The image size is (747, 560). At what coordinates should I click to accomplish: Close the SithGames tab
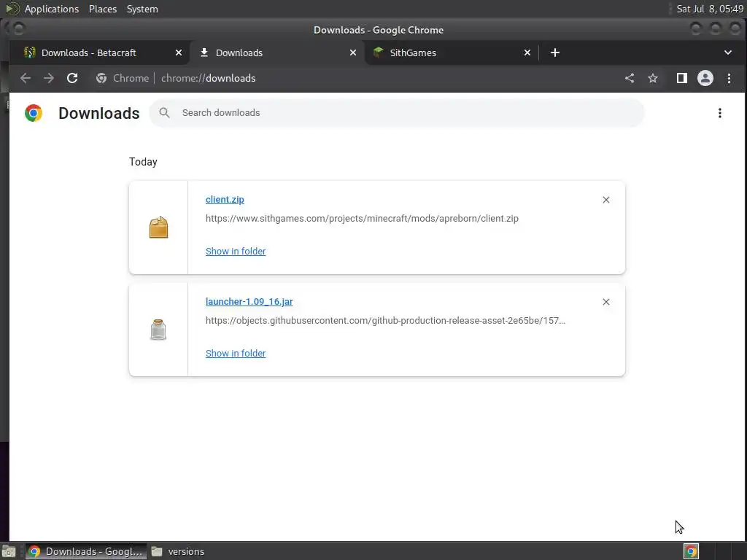(527, 52)
